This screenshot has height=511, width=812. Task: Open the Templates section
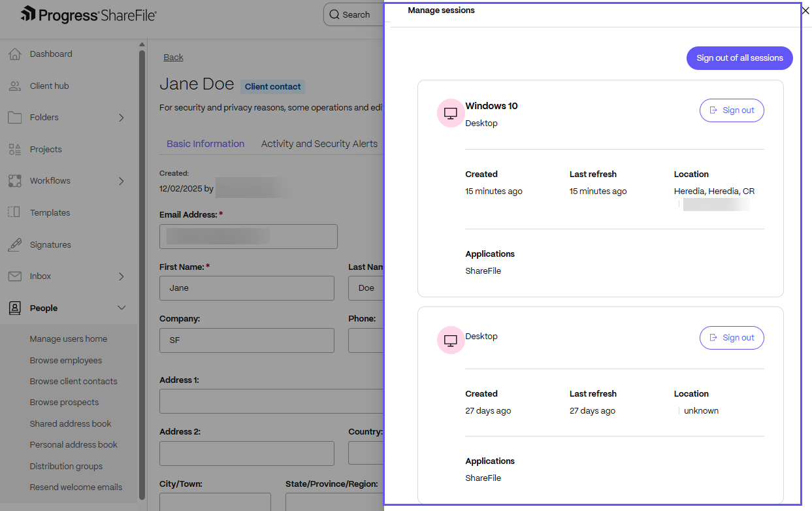(x=51, y=212)
